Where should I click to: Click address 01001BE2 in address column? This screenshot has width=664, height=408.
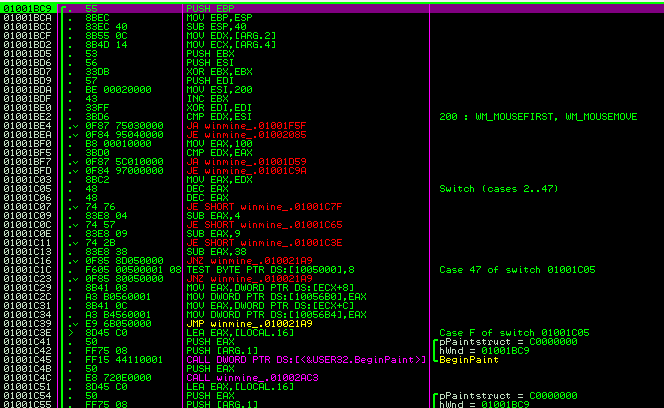pos(27,117)
